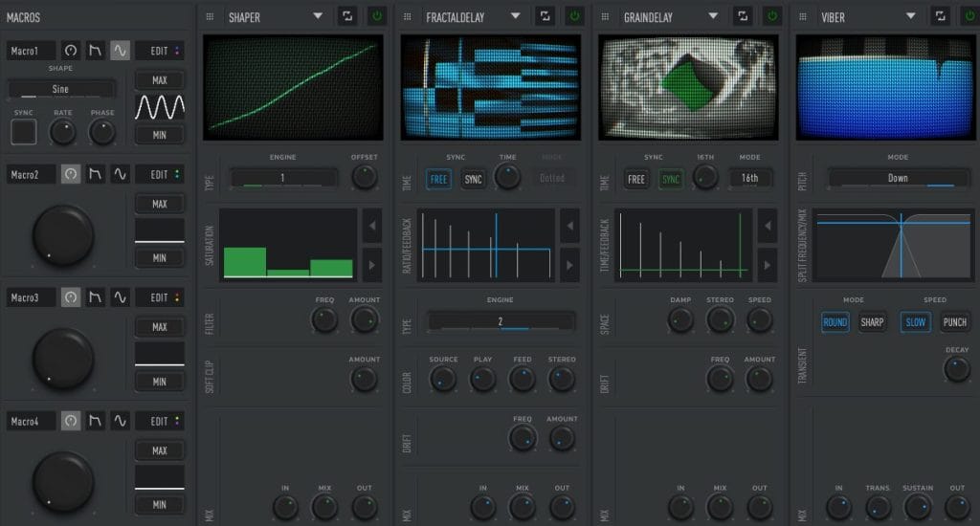Open the Shaper module dropdown arrow
Viewport: 980px width, 526px height.
pos(318,16)
